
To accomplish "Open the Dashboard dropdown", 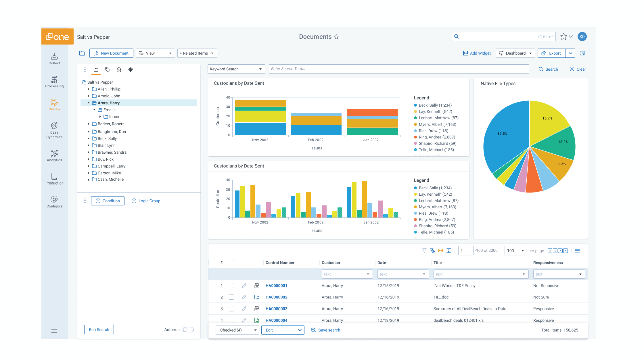I will (515, 53).
